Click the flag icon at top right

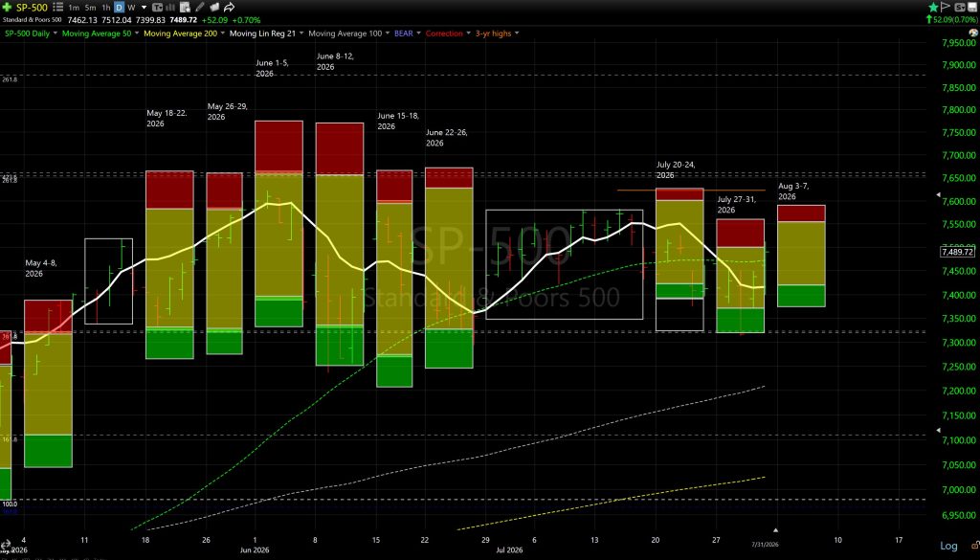(x=945, y=7)
